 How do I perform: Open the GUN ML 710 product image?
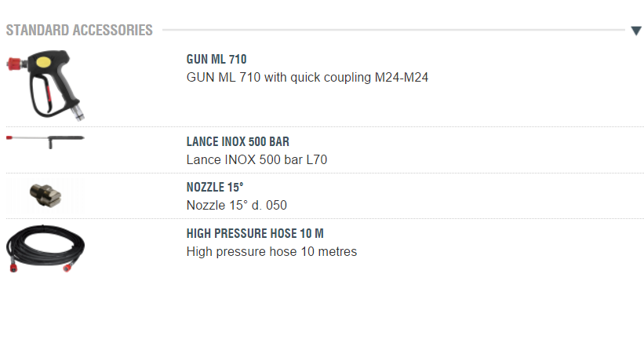[x=45, y=83]
